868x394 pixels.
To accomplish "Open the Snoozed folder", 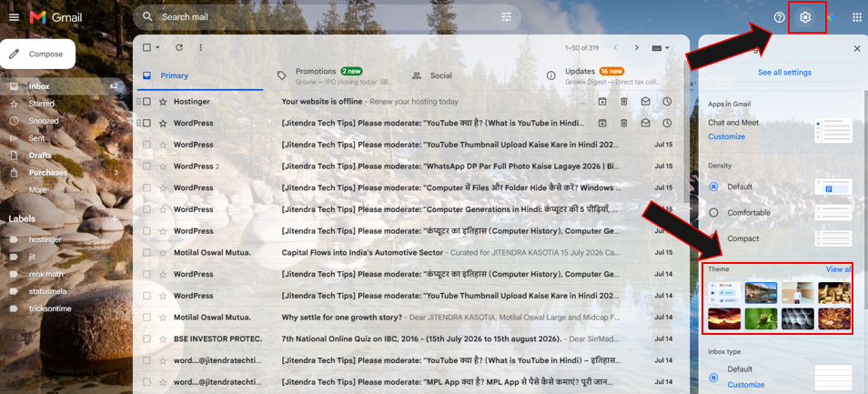I will [43, 121].
